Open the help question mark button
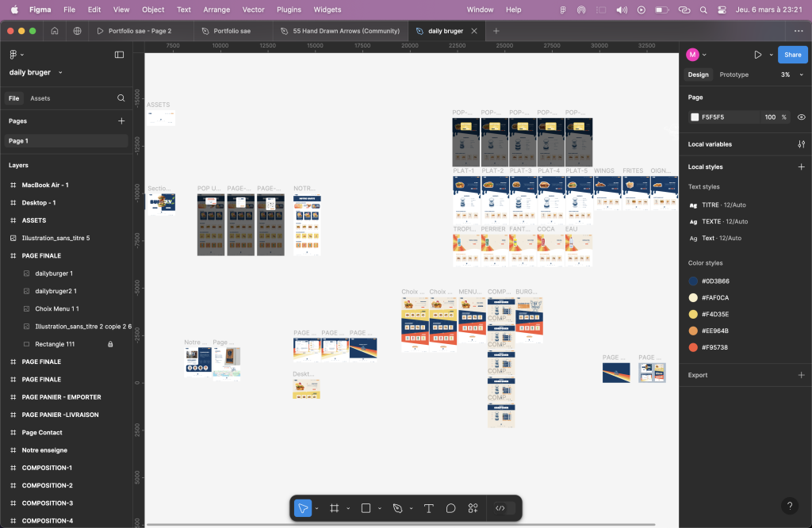 [x=789, y=506]
